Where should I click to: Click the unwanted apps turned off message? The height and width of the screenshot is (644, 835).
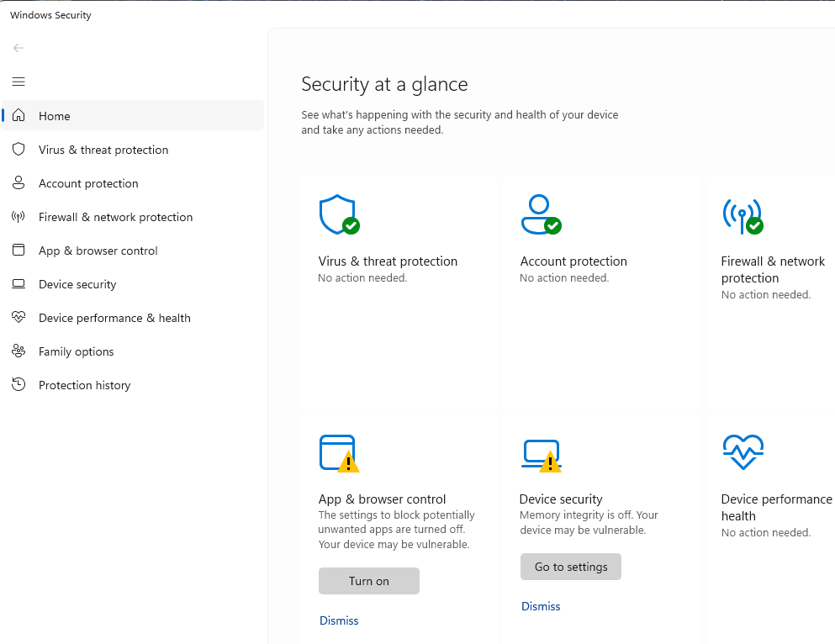pos(396,530)
